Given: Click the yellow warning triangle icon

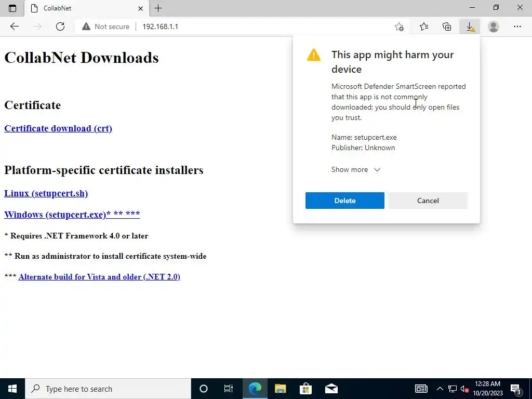Looking at the screenshot, I should (x=313, y=55).
